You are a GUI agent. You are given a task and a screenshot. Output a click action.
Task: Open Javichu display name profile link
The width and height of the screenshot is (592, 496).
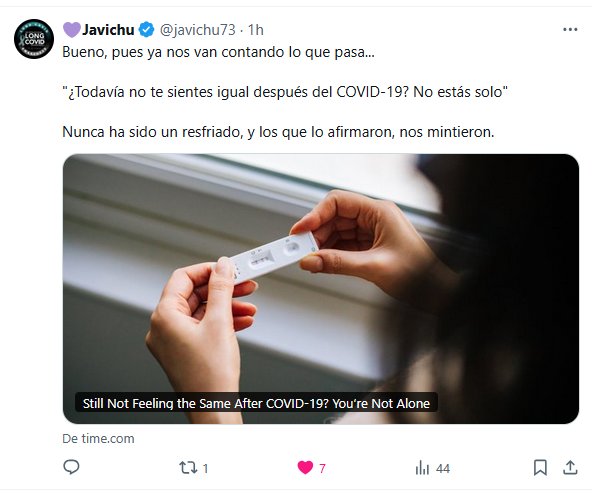click(x=108, y=30)
